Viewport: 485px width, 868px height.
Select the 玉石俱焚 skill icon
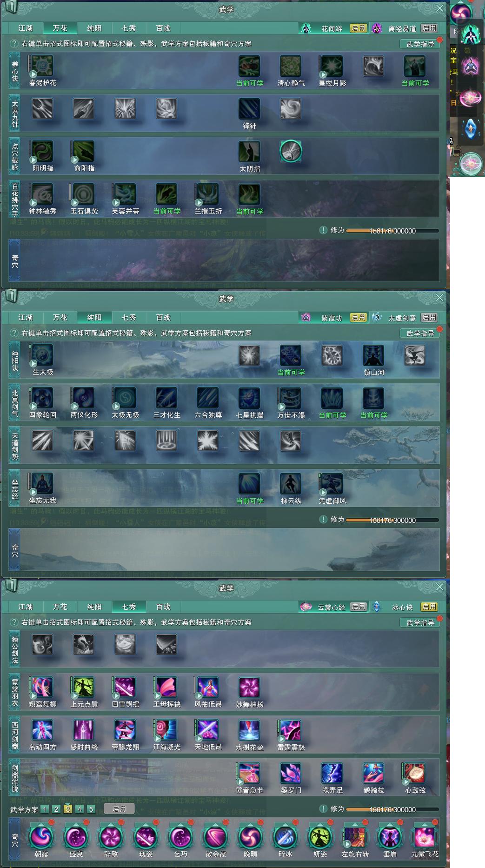point(84,194)
